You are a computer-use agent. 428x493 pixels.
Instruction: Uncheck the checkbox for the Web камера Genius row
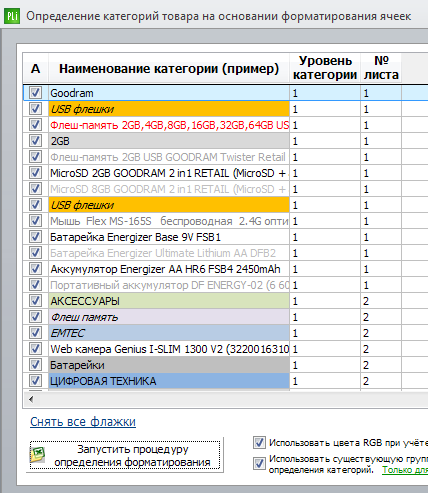point(35,349)
